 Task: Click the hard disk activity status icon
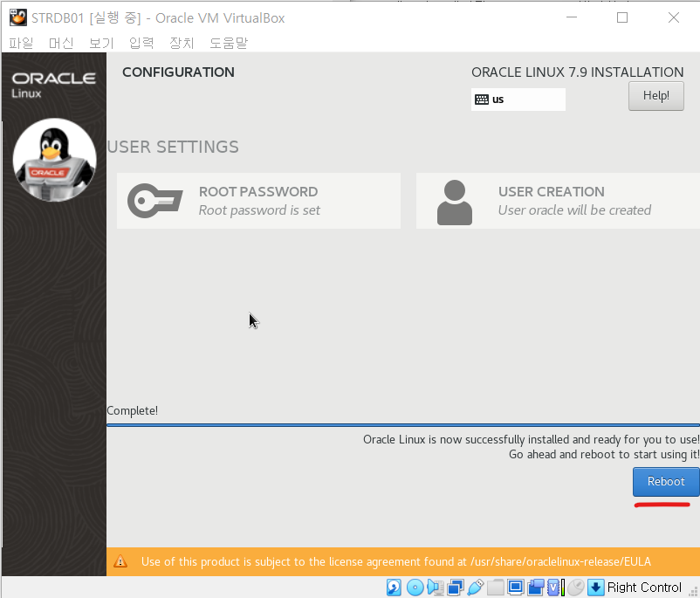click(x=394, y=588)
